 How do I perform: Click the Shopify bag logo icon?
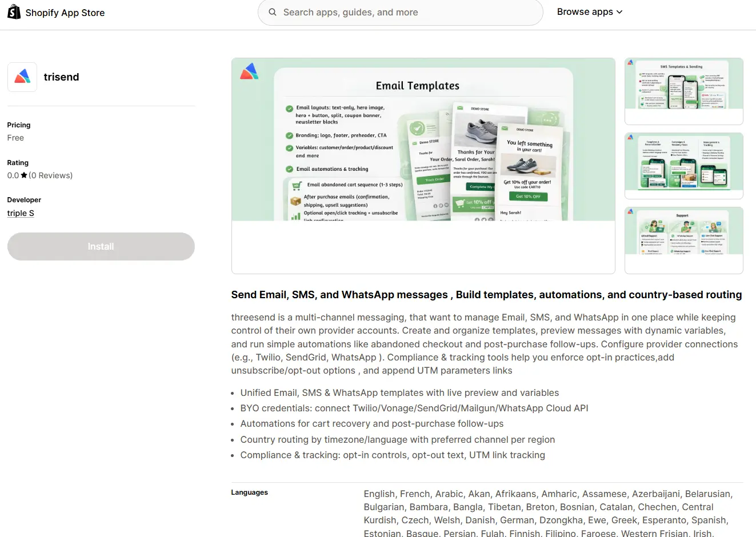coord(14,12)
